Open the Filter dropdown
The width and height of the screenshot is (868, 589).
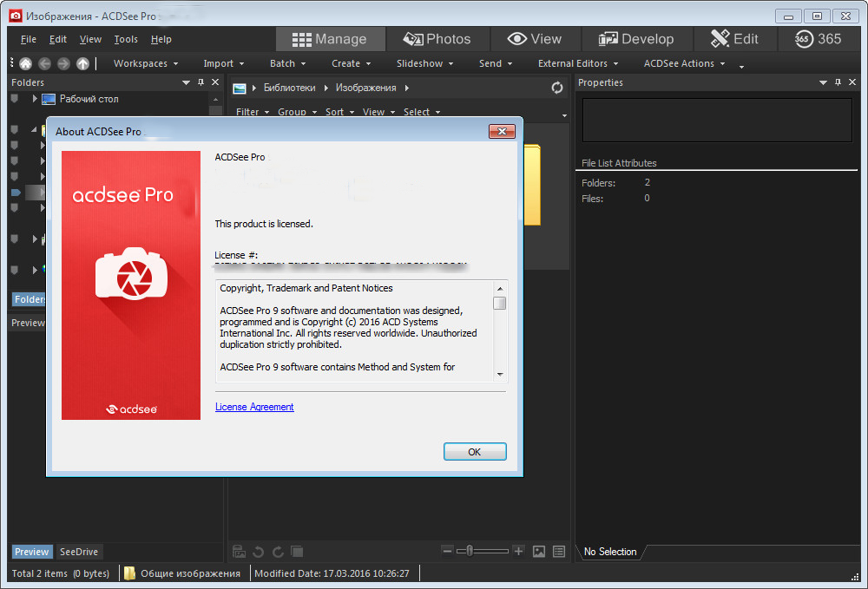253,112
